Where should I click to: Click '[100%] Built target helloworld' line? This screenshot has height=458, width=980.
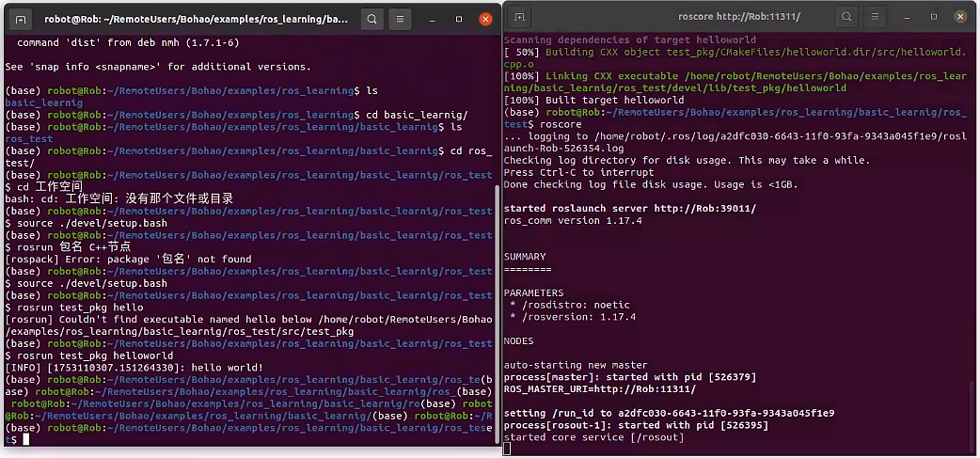tap(593, 100)
